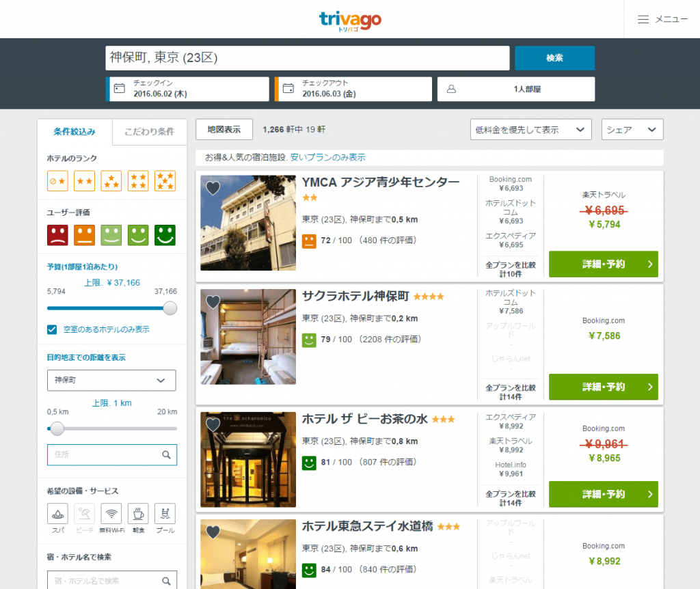Filter by breakfast (朝食) cup icon

pos(138,514)
